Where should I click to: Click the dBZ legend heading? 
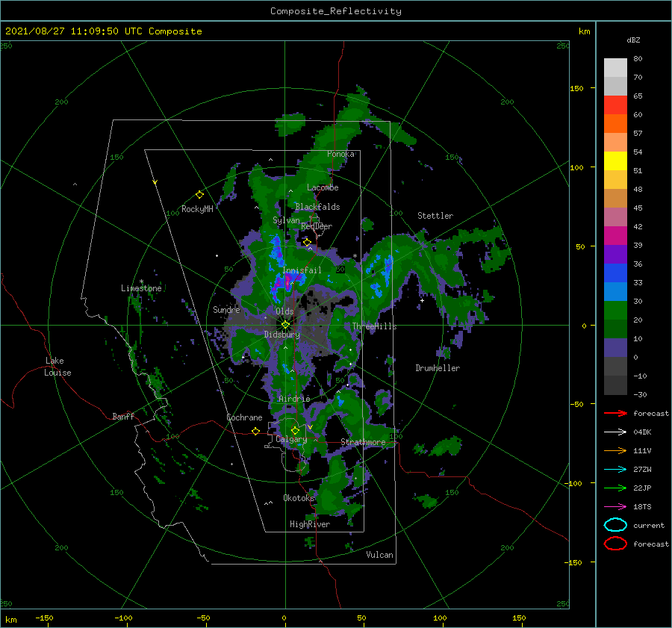pos(633,40)
